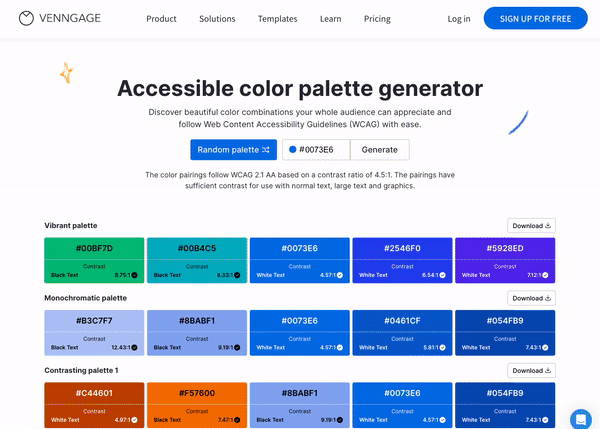600x429 pixels.
Task: Click the blue dot in hex input
Action: pyautogui.click(x=292, y=150)
